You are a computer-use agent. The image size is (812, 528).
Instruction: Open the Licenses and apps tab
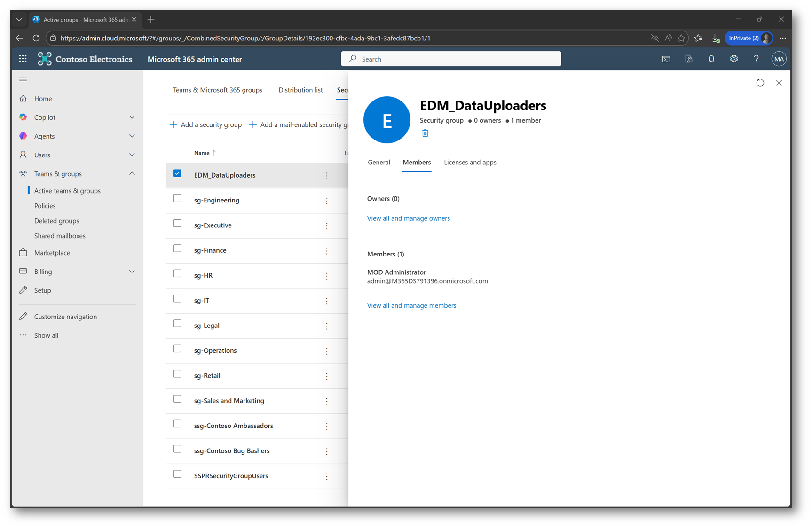[470, 162]
